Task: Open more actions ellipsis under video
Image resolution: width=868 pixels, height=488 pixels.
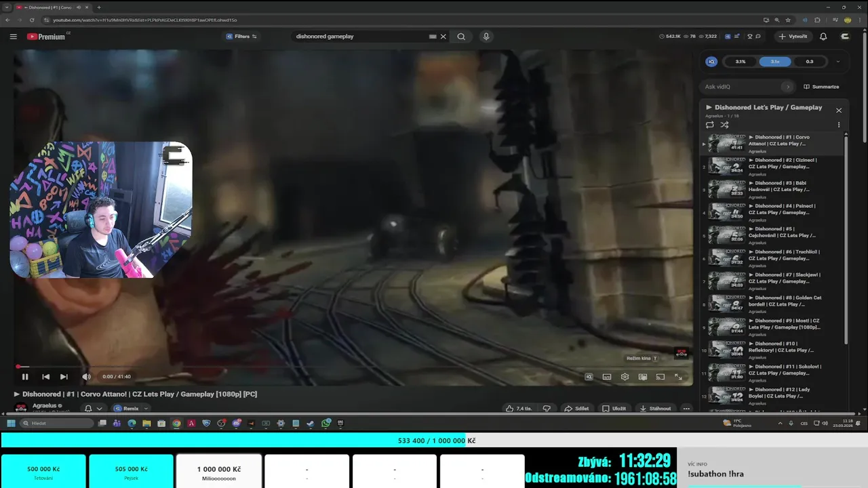Action: point(686,409)
